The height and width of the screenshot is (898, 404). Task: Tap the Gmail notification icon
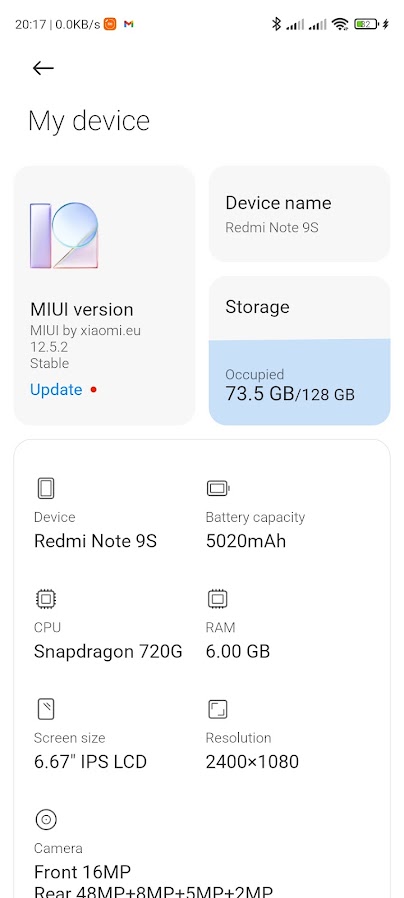(x=128, y=24)
